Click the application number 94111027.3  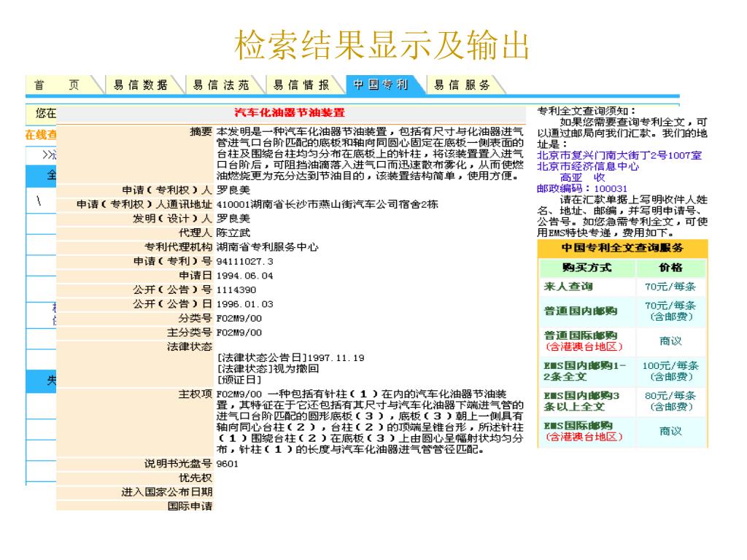pos(244,262)
